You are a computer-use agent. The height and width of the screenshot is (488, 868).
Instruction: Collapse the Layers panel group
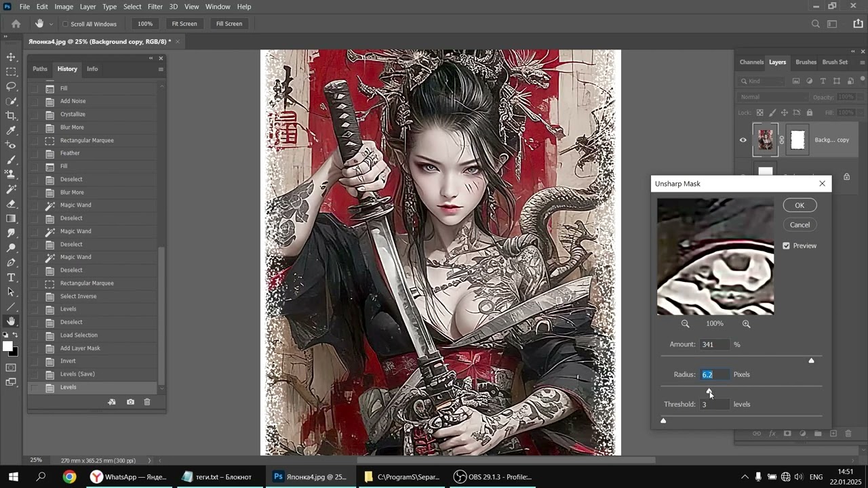(853, 52)
